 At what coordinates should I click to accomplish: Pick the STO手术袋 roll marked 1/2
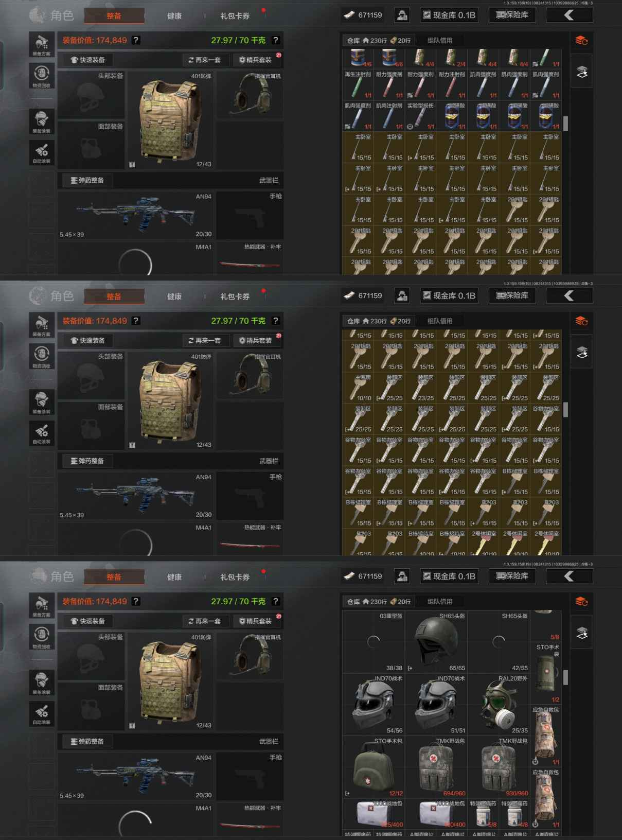pyautogui.click(x=546, y=673)
